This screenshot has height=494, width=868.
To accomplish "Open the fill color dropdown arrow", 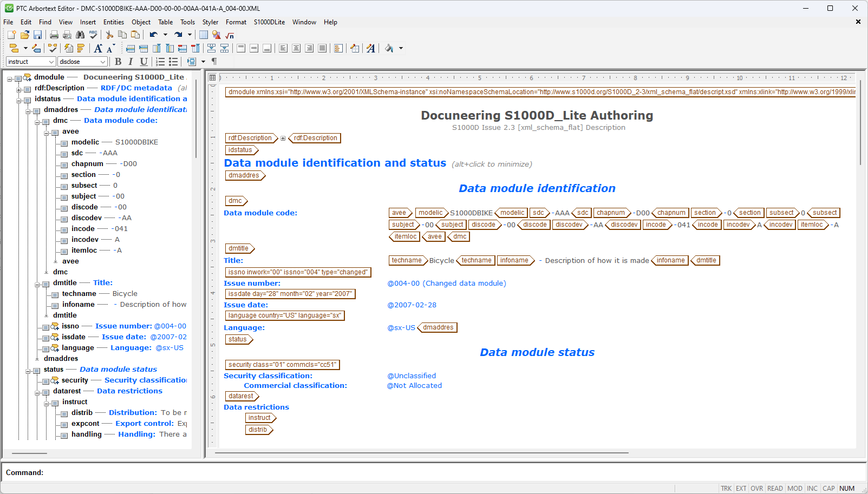I will [x=401, y=49].
